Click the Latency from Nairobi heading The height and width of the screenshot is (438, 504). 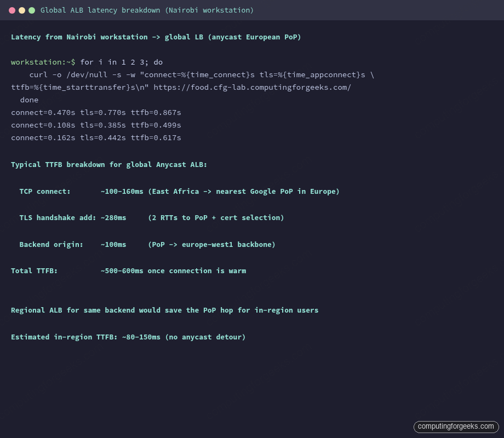pos(155,37)
